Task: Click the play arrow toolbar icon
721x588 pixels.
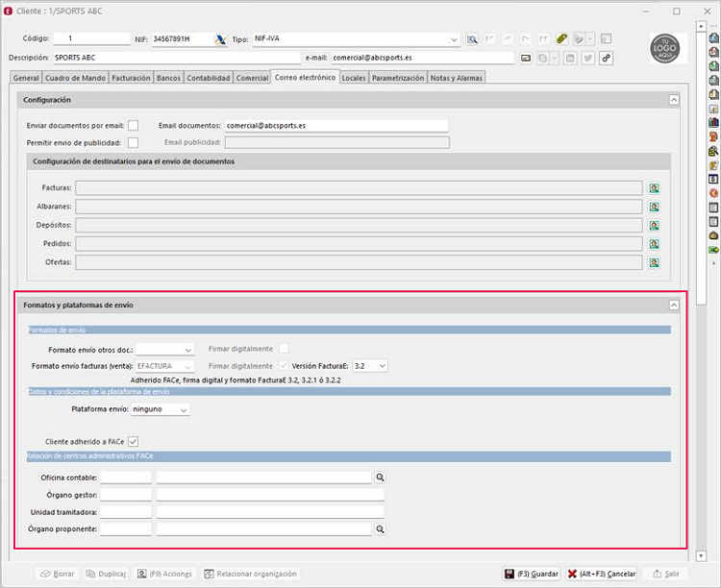Action: pyautogui.click(x=579, y=39)
